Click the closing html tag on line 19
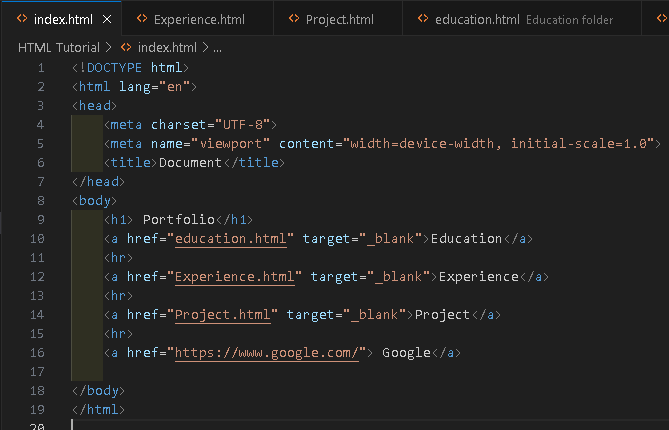 [x=99, y=410]
